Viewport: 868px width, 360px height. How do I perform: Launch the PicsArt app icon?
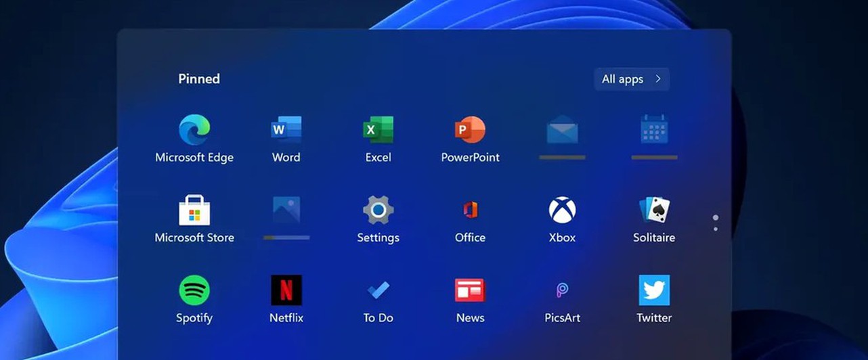click(x=563, y=290)
